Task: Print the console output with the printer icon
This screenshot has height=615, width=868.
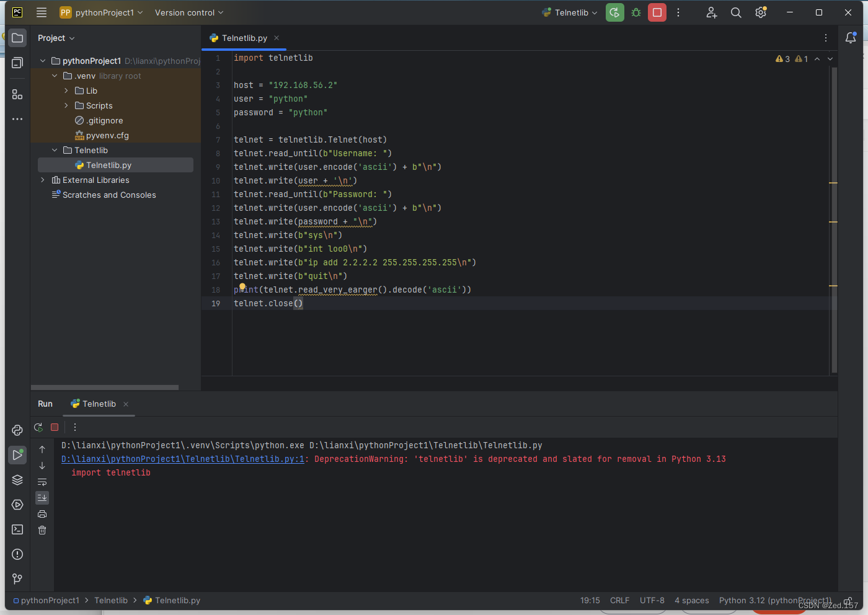Action: point(42,513)
